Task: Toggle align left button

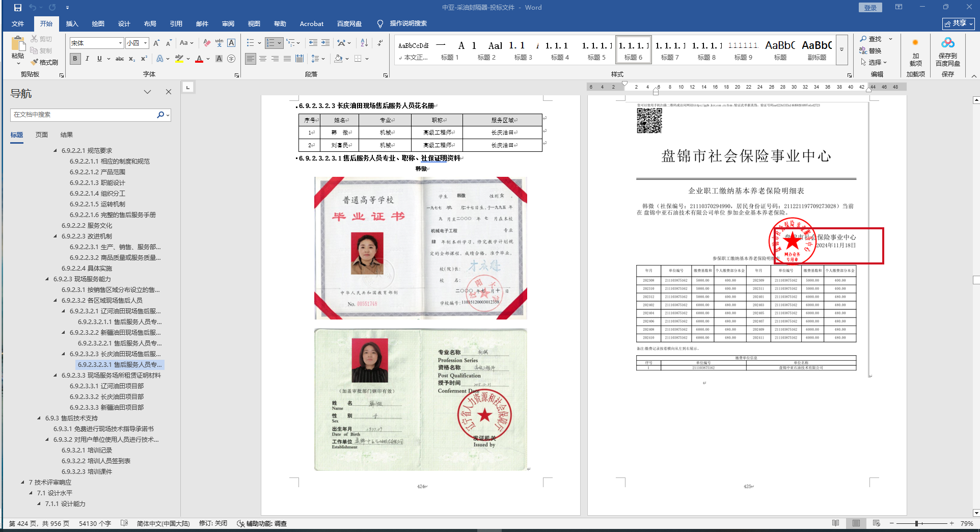Action: pyautogui.click(x=251, y=59)
